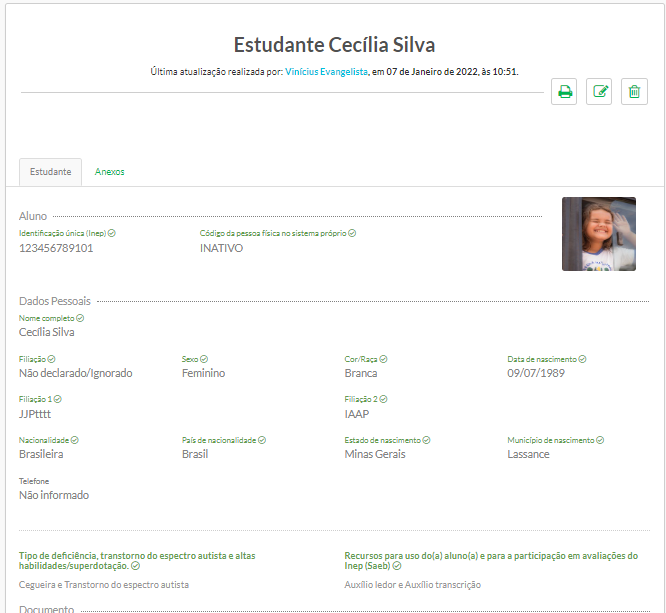The height and width of the screenshot is (613, 666).
Task: Click the Inep number 123456789101
Action: (56, 248)
